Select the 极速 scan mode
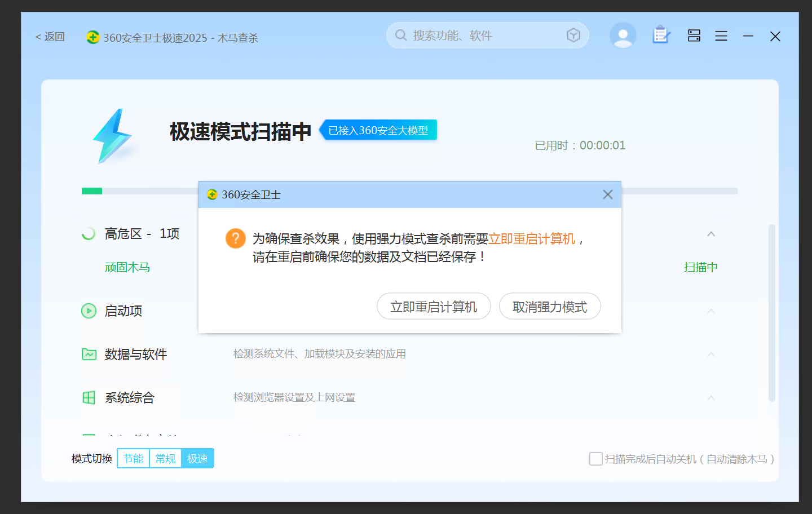The image size is (812, 514). click(197, 459)
